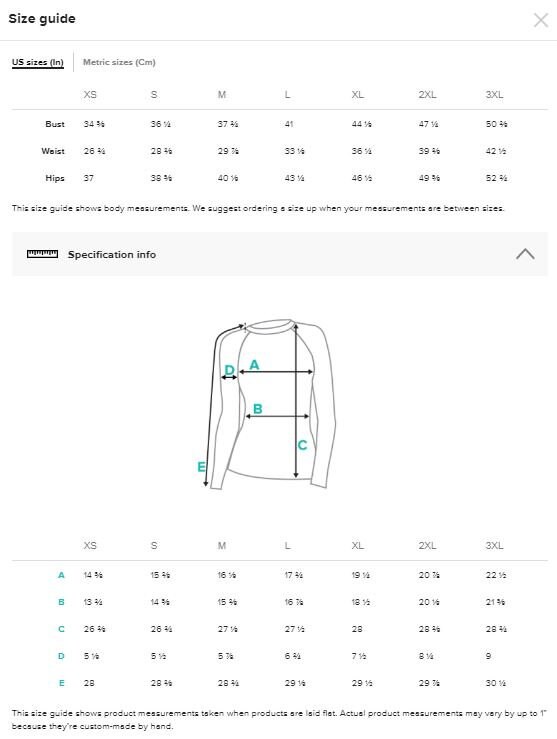This screenshot has height=739, width=557.
Task: Click the Specification info heading
Action: (x=112, y=255)
